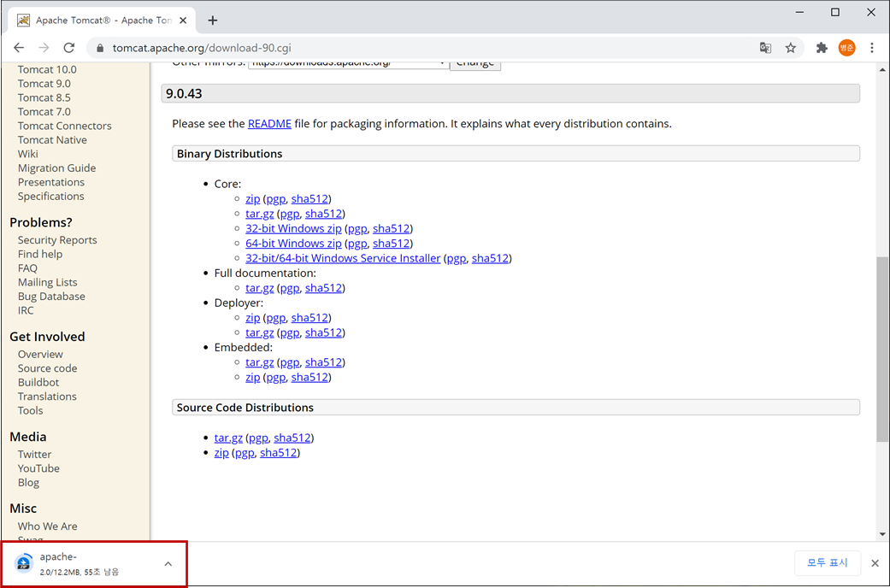
Task: Click the sidebar Overview link
Action: (x=40, y=354)
